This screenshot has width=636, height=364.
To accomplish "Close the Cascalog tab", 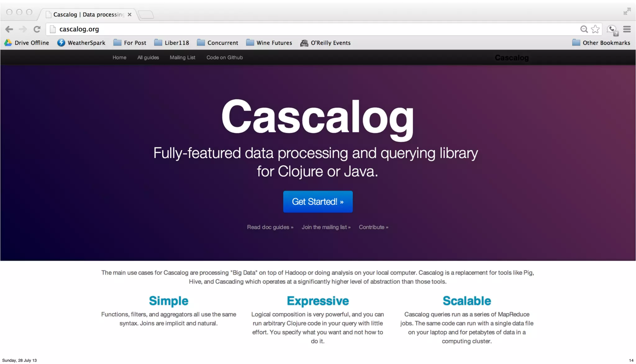I will point(129,15).
